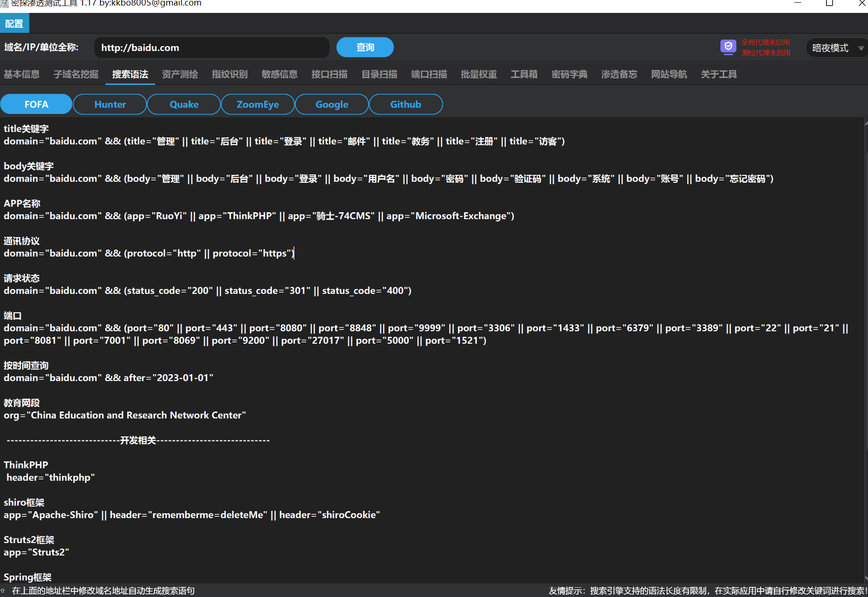The width and height of the screenshot is (868, 597).
Task: Open the 接口扫描 tab
Action: coord(329,74)
